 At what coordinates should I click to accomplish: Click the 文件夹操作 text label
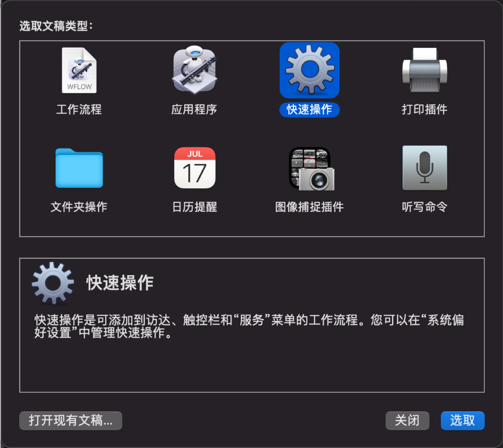point(79,207)
